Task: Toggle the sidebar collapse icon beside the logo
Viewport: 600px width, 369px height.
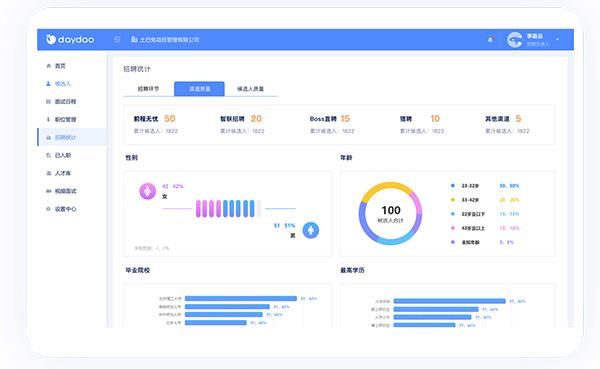Action: coord(117,39)
